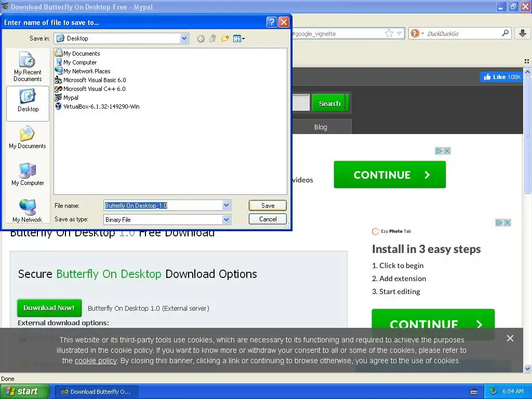This screenshot has width=532, height=399.
Task: Expand the Save in Desktop dropdown
Action: (x=184, y=38)
